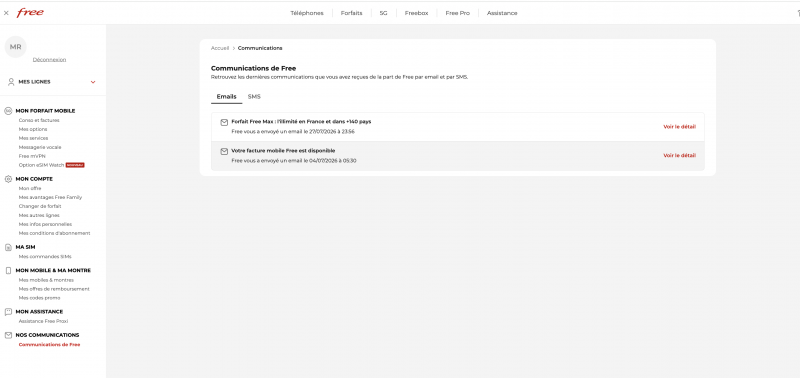Click the Mon Forfait Mobile 5G icon
This screenshot has height=378, width=800.
point(8,111)
